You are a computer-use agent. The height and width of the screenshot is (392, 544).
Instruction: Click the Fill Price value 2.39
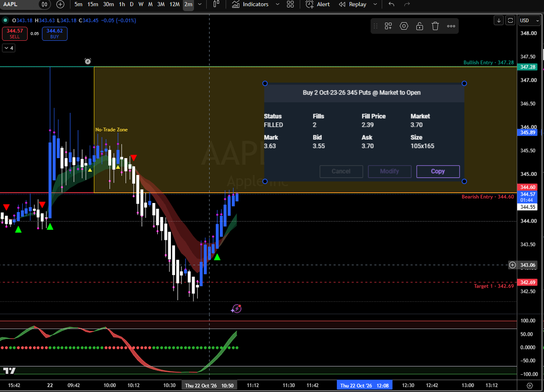click(x=368, y=125)
